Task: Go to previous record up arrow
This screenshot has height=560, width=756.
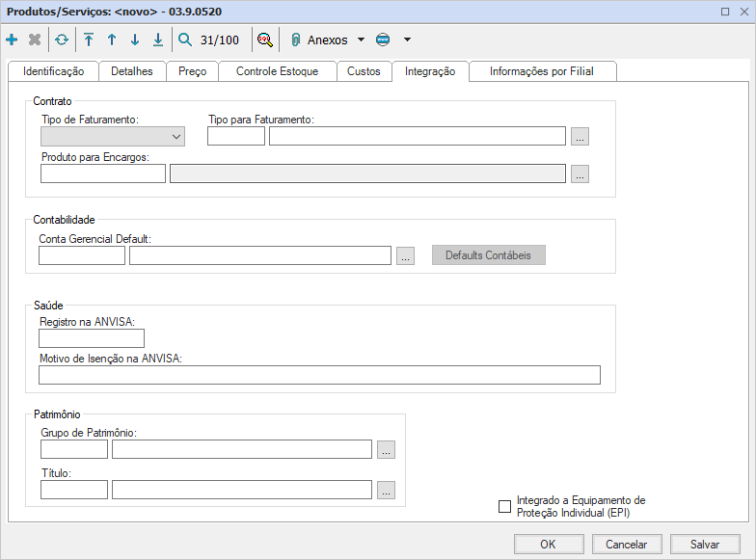Action: pyautogui.click(x=112, y=40)
